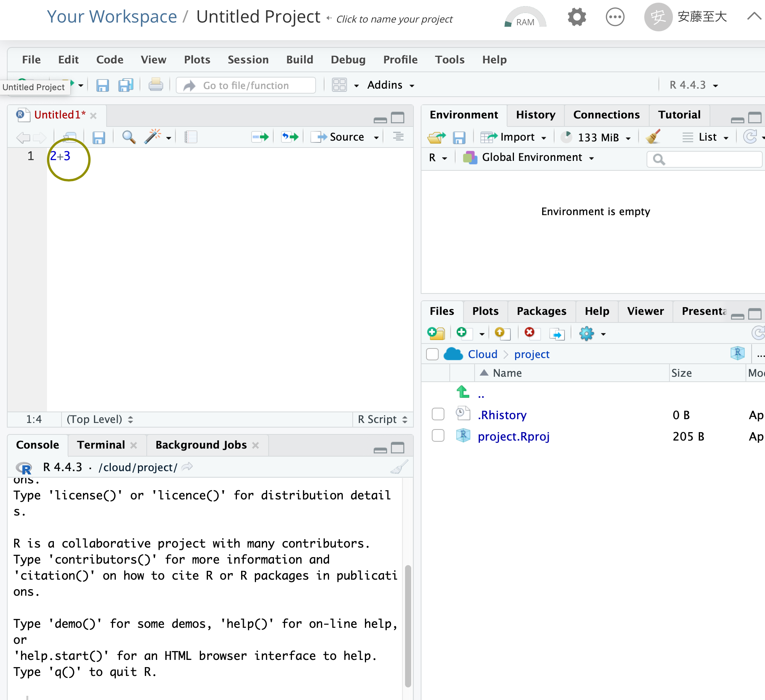Click the Re-run previous code icon
The width and height of the screenshot is (765, 700).
(x=290, y=137)
